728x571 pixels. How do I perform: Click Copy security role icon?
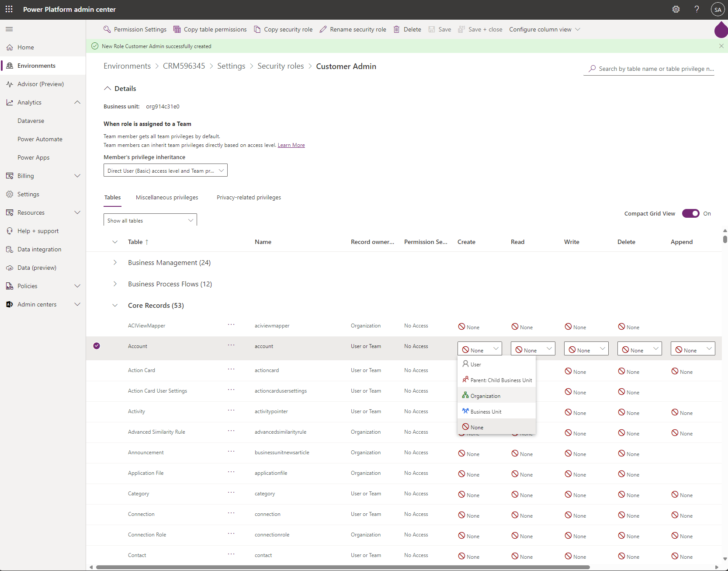(x=257, y=29)
